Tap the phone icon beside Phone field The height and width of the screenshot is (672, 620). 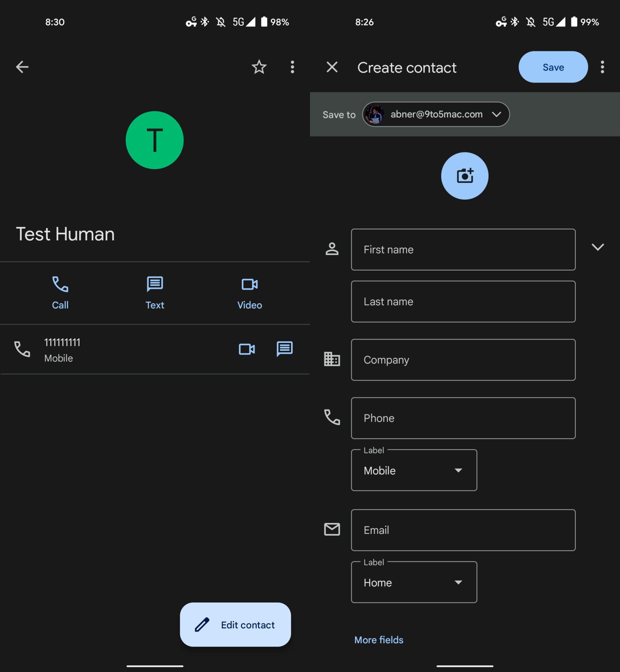coord(332,417)
